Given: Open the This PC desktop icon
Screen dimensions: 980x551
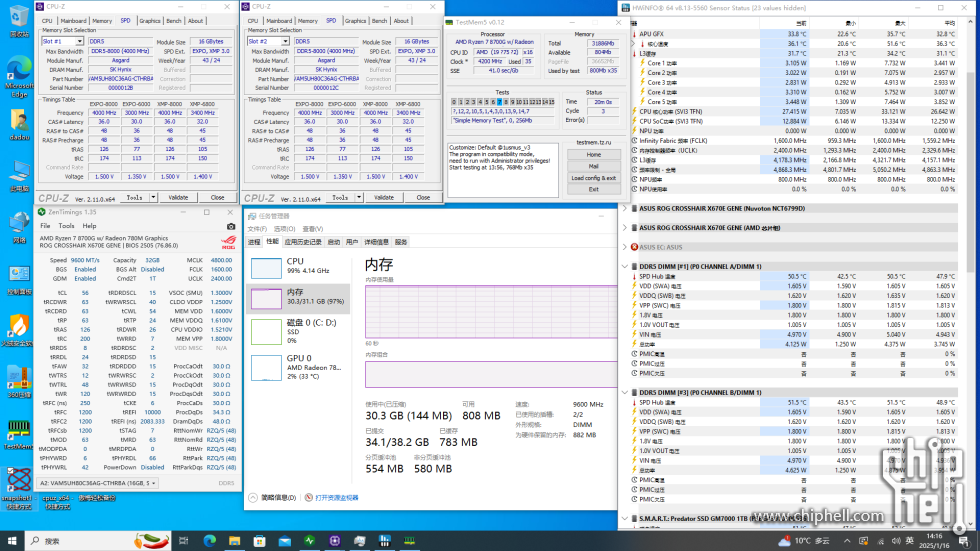Looking at the screenshot, I should coord(19,176).
